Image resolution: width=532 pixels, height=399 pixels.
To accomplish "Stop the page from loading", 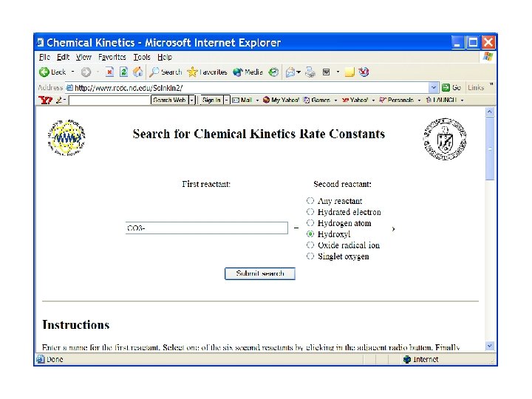I will coord(109,72).
